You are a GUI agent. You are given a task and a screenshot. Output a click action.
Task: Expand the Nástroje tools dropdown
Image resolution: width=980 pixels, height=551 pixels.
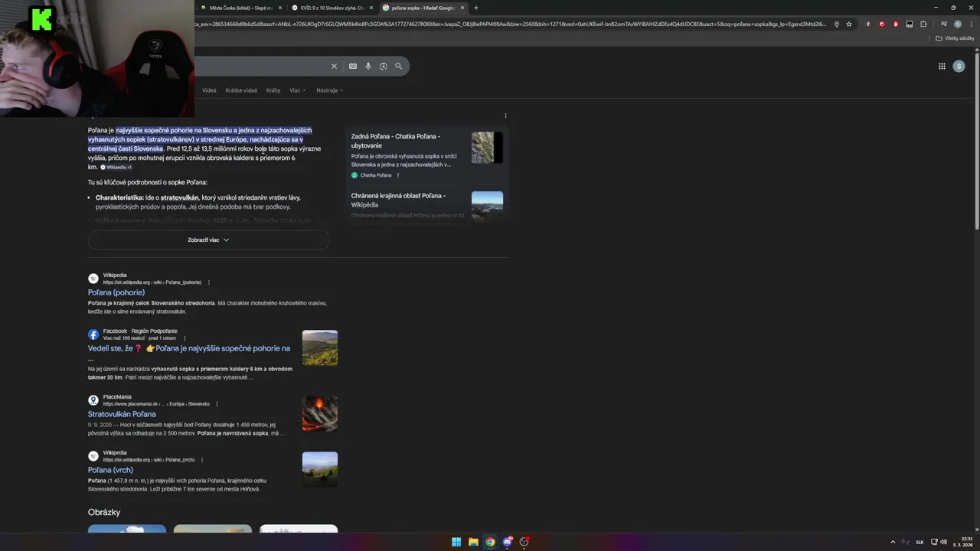(x=329, y=90)
